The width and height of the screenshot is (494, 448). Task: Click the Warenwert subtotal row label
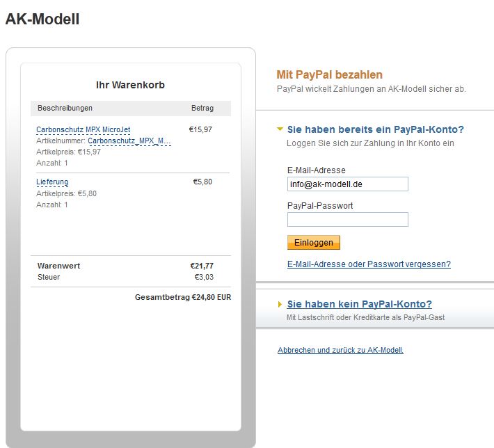click(58, 266)
